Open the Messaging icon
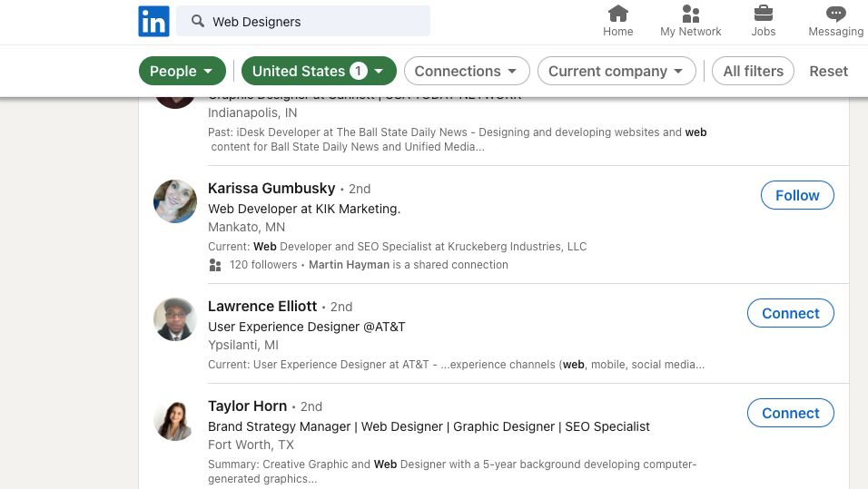This screenshot has height=489, width=868. click(x=835, y=14)
